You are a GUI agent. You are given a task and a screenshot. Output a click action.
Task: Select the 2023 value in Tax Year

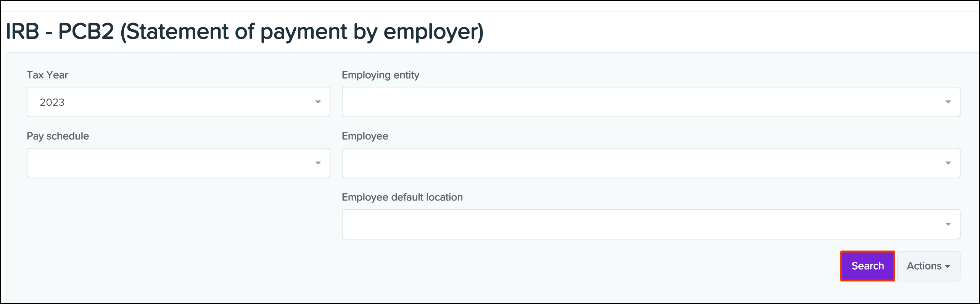(x=52, y=102)
